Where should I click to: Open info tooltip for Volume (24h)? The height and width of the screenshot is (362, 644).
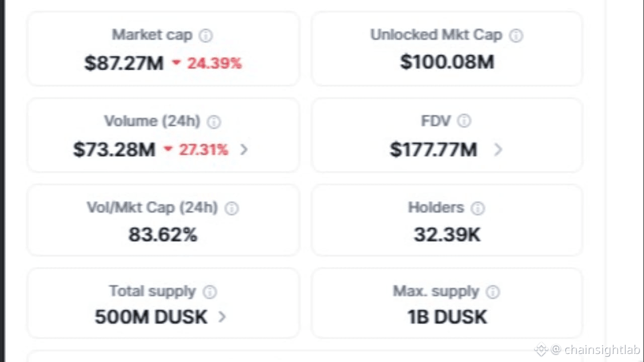point(214,122)
